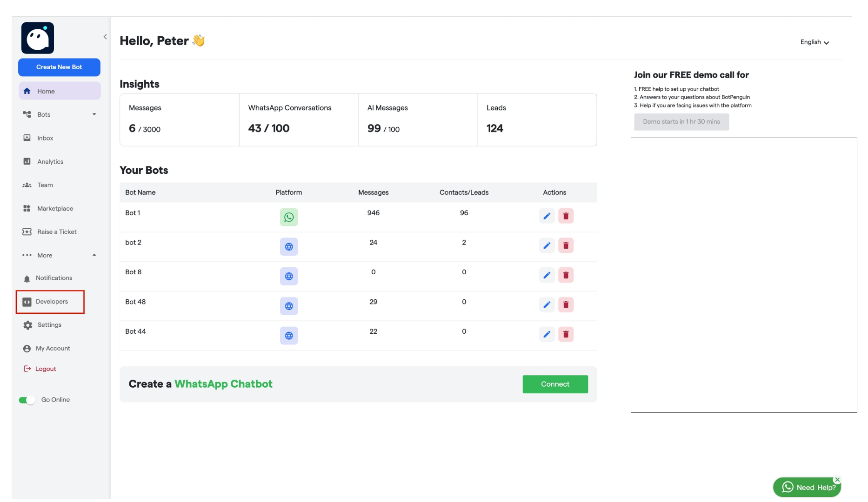The image size is (868, 502).
Task: Click the edit pencil icon for bot 2
Action: pos(547,245)
